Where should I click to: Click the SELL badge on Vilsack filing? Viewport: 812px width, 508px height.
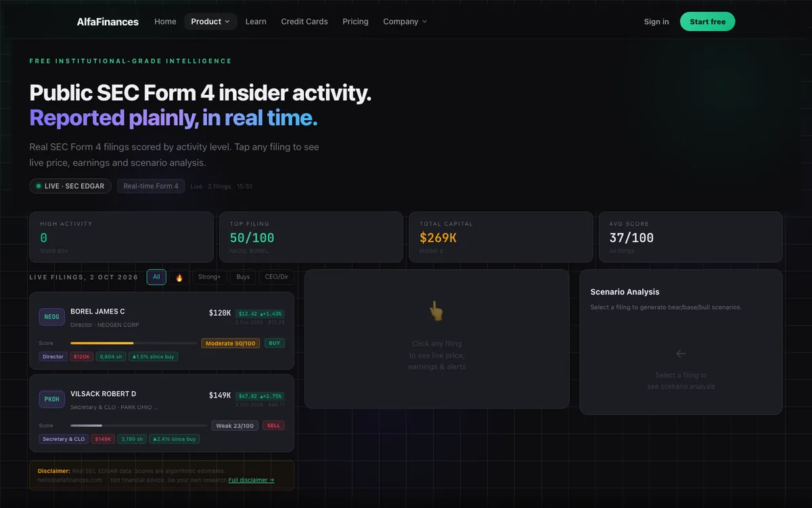274,426
